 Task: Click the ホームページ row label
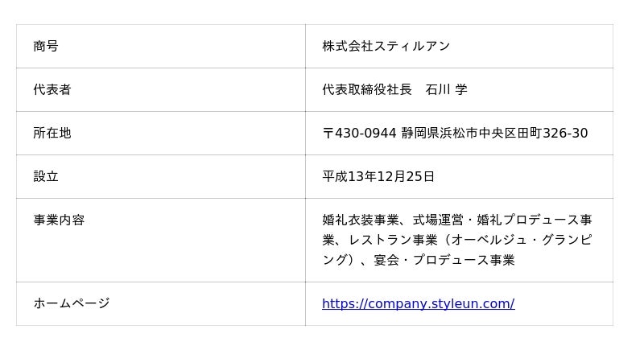click(x=72, y=303)
